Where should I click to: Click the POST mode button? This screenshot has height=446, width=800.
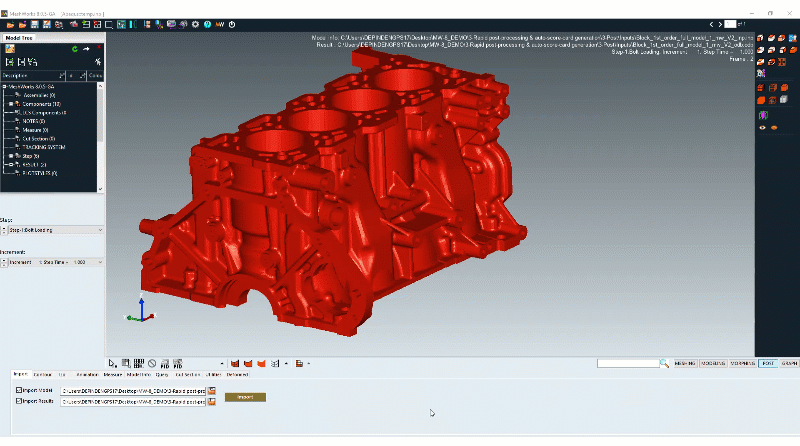point(767,362)
